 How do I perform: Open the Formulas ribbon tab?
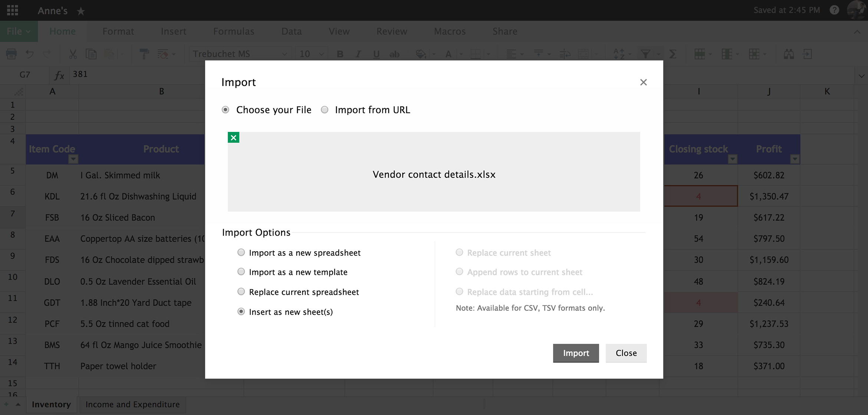pos(234,31)
